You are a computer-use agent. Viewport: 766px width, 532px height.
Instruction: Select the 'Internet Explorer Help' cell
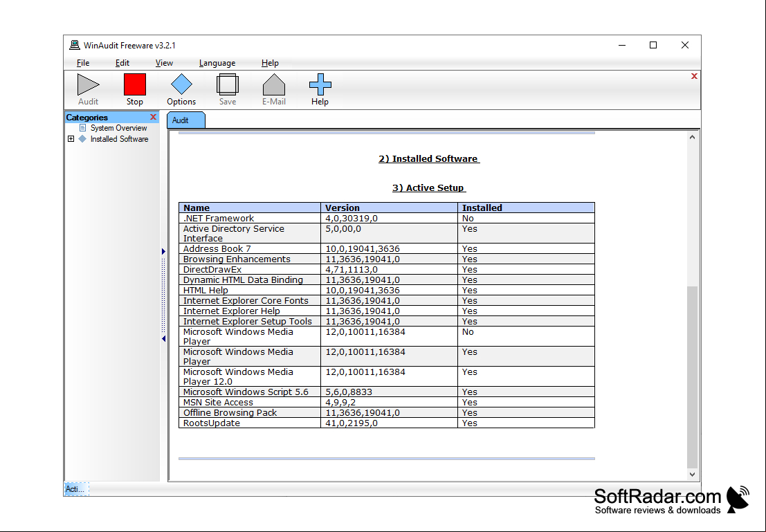click(250, 311)
